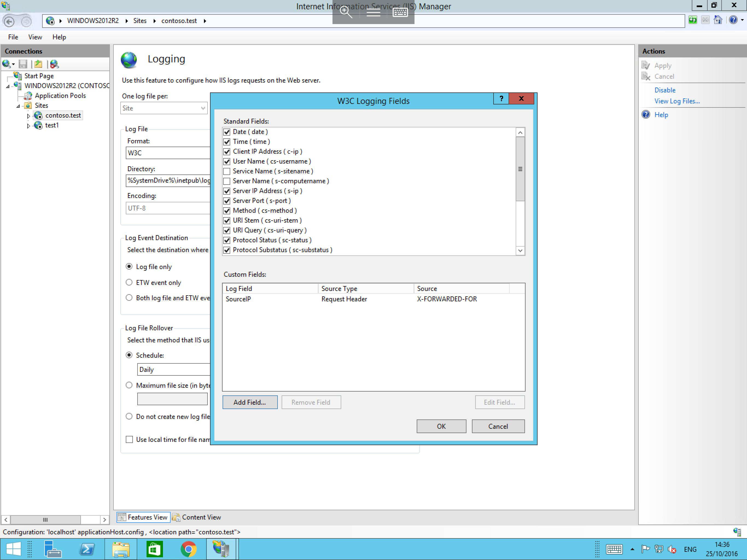Open the Help icon in top toolbar

tap(733, 20)
